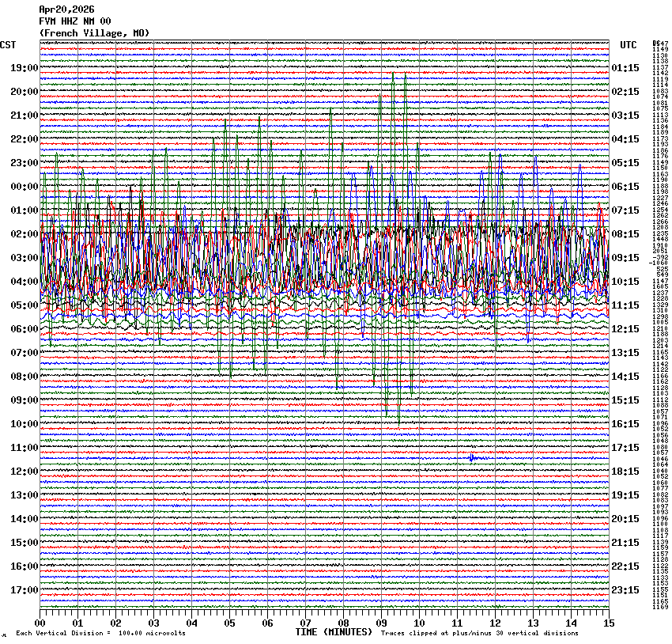The width and height of the screenshot is (672, 644).
Task: Click the 12:00 CST row label
Action: (x=24, y=472)
